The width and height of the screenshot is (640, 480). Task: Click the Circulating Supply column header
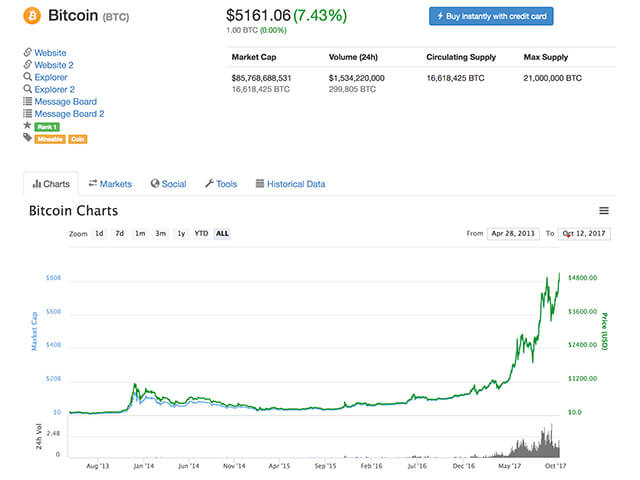pos(461,57)
